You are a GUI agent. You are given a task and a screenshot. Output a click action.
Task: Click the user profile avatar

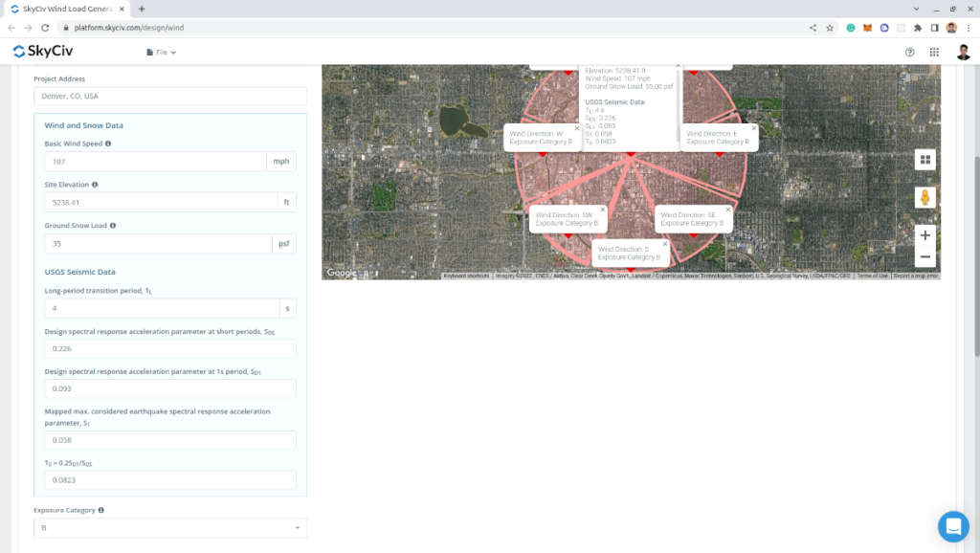coord(962,52)
